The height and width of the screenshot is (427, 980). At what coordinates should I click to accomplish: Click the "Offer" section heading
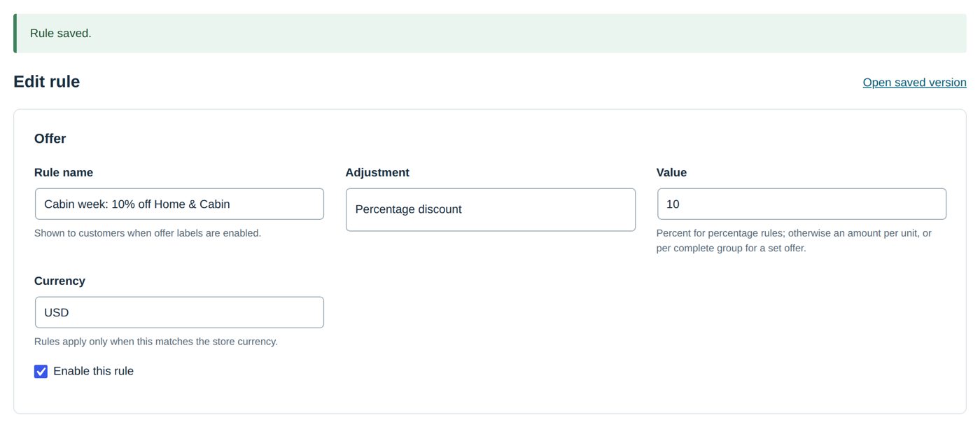pyautogui.click(x=50, y=139)
